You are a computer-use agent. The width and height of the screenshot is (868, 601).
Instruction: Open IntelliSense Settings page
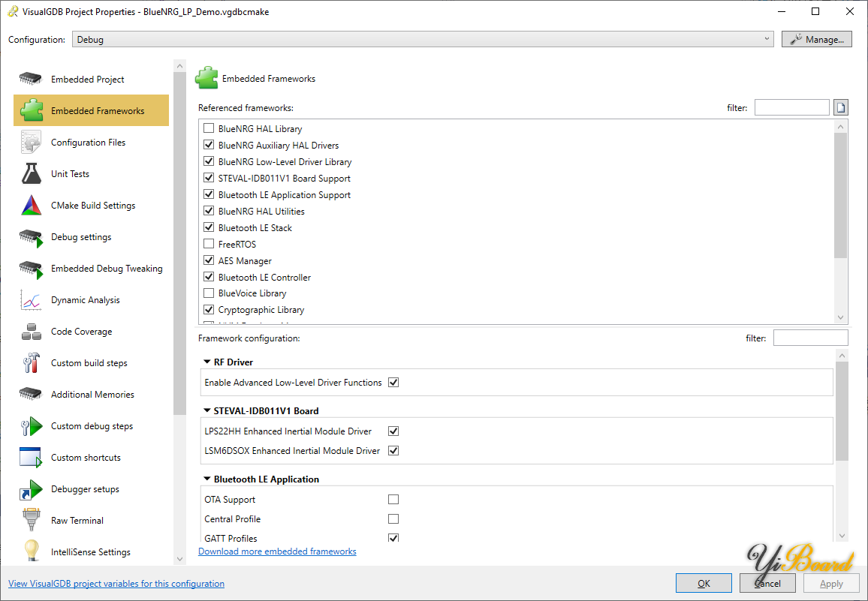tap(92, 551)
